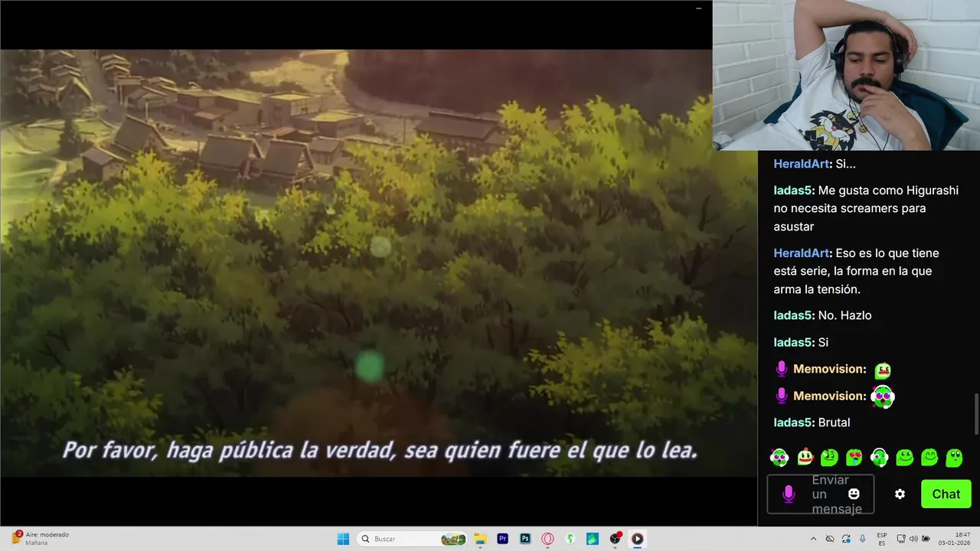
Task: Click username HeraldArt on 'Si...' message
Action: (802, 164)
